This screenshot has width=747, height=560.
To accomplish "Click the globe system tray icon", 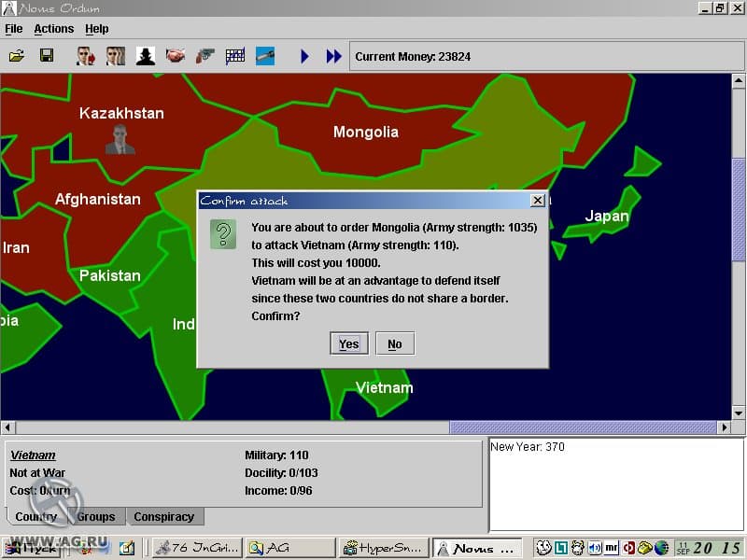I will (x=661, y=548).
